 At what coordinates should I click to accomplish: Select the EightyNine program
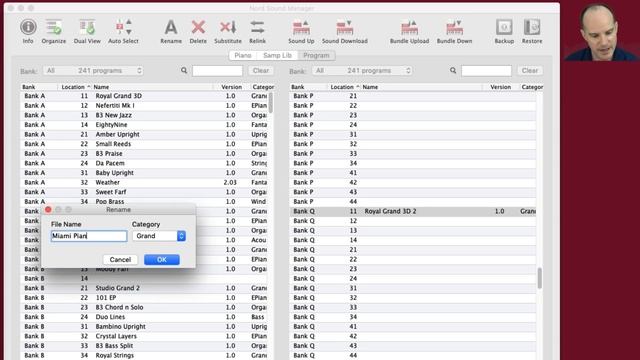pyautogui.click(x=144, y=124)
